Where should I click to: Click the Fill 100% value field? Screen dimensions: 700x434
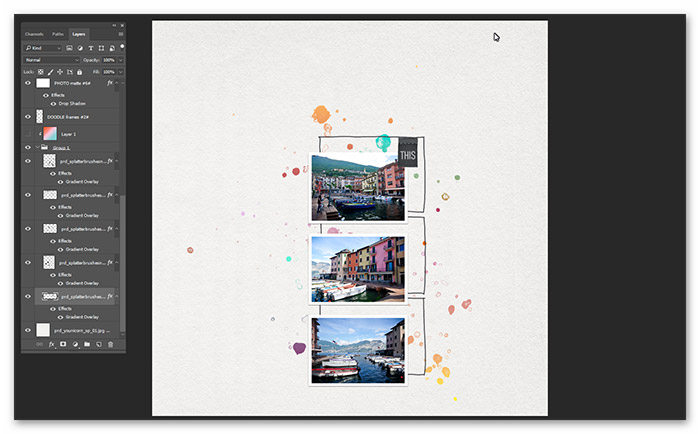coord(109,72)
